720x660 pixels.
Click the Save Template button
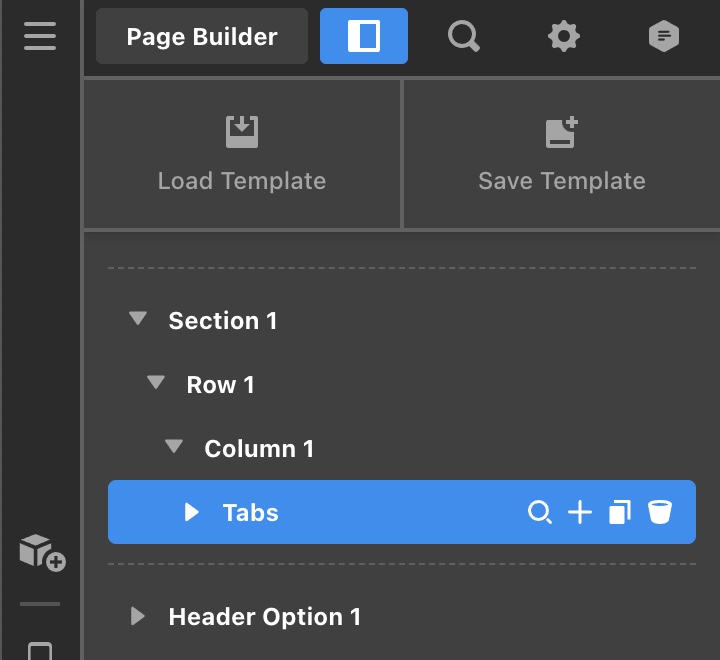(562, 154)
